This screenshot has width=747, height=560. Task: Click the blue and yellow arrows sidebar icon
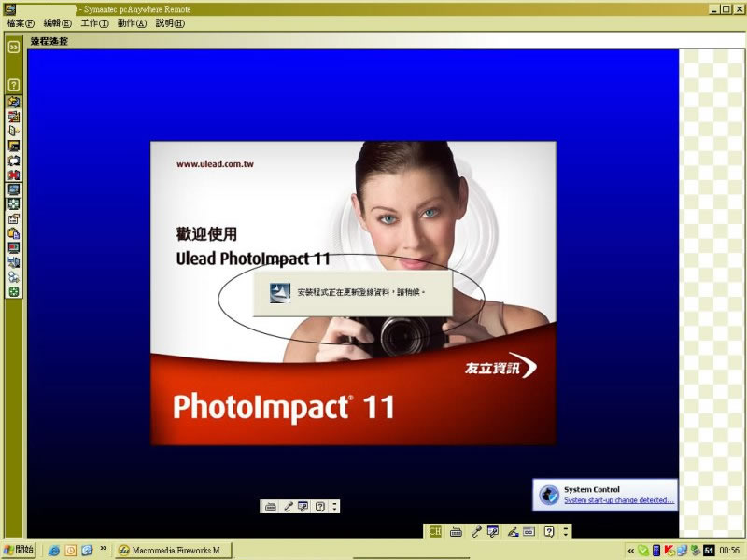pos(14,102)
